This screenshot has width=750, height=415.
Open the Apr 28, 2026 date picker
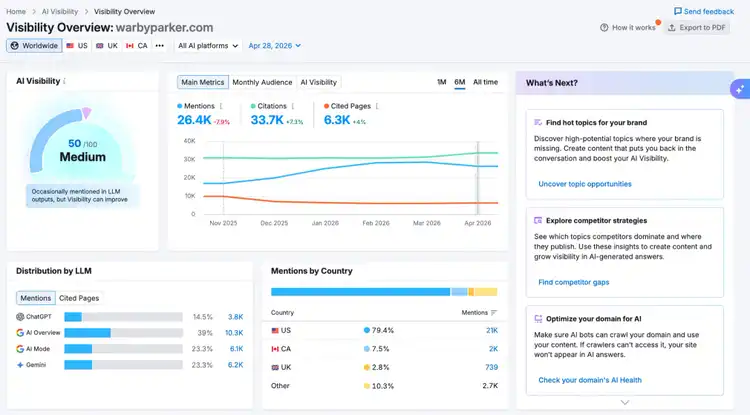pos(275,46)
